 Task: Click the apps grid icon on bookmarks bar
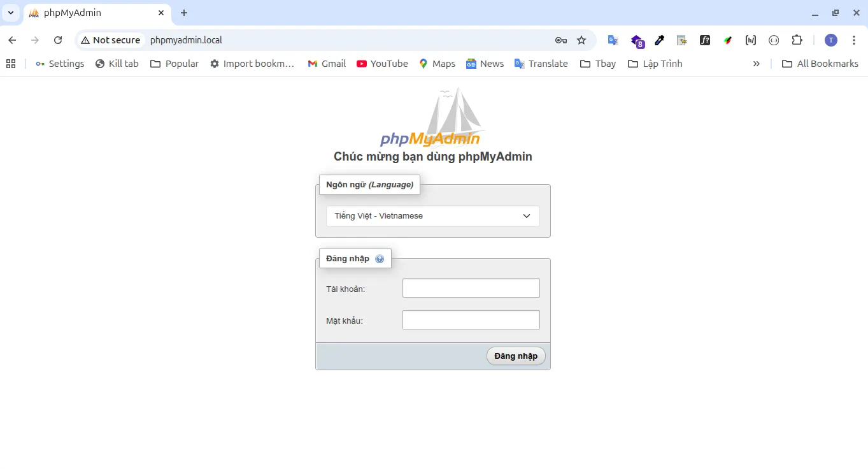click(10, 63)
